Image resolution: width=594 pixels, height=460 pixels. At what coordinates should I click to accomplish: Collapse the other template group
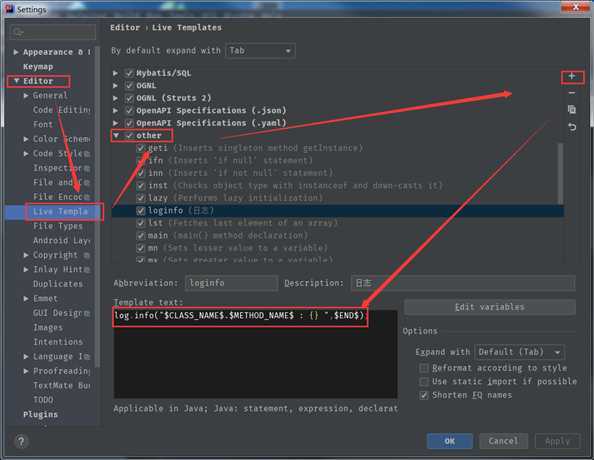tap(116, 136)
